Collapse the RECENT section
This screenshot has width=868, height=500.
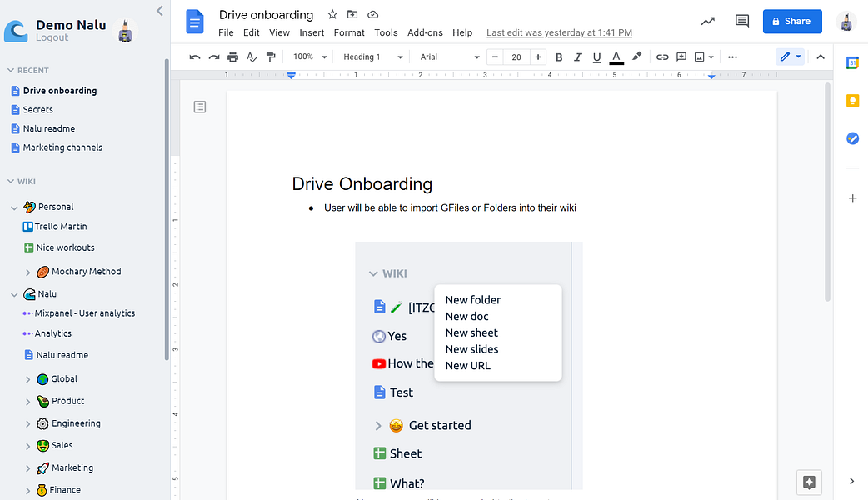click(x=11, y=70)
